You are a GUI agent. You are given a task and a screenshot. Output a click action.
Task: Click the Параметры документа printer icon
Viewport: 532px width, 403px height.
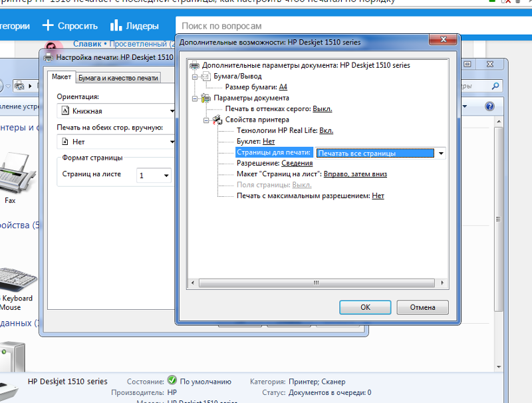pos(206,98)
